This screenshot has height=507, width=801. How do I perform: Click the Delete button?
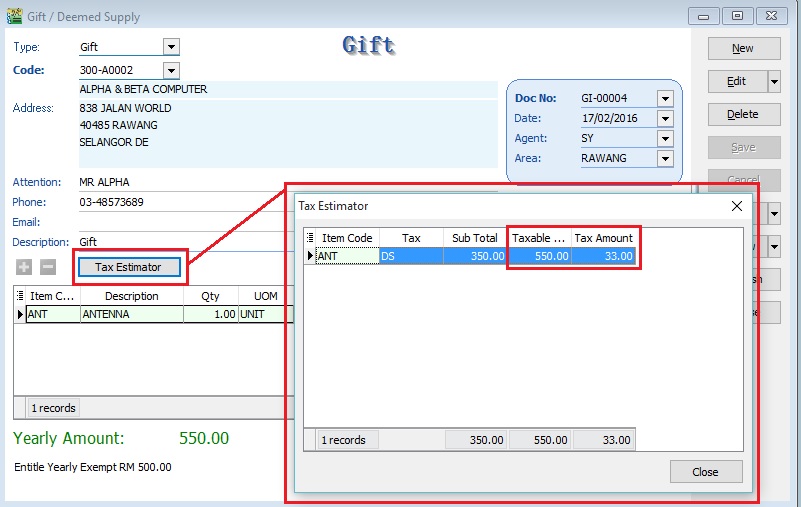pos(742,114)
